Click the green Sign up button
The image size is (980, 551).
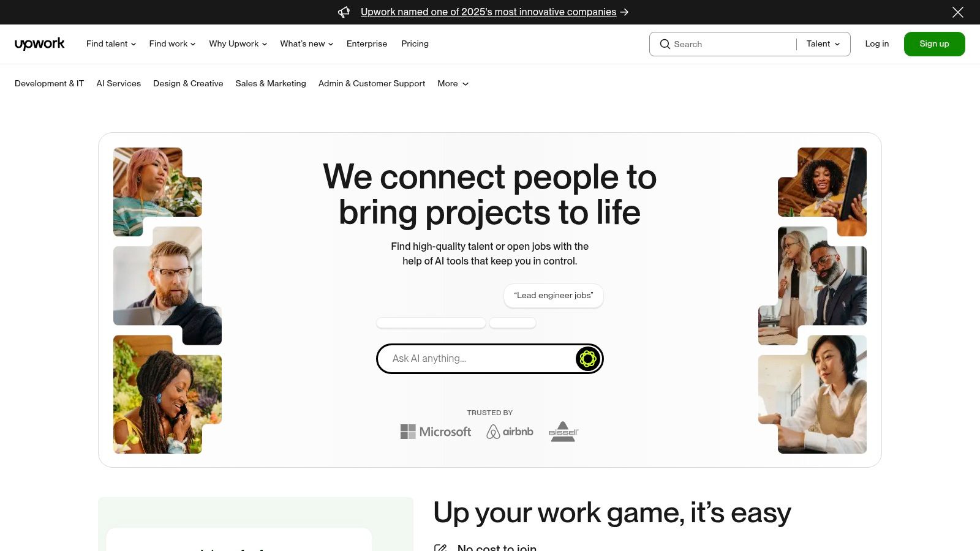(934, 44)
